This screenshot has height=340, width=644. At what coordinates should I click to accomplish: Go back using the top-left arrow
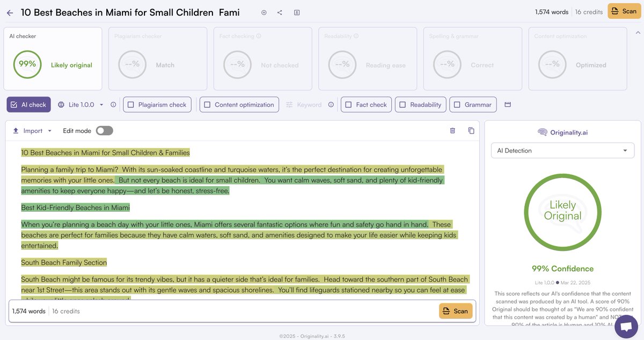(x=10, y=12)
